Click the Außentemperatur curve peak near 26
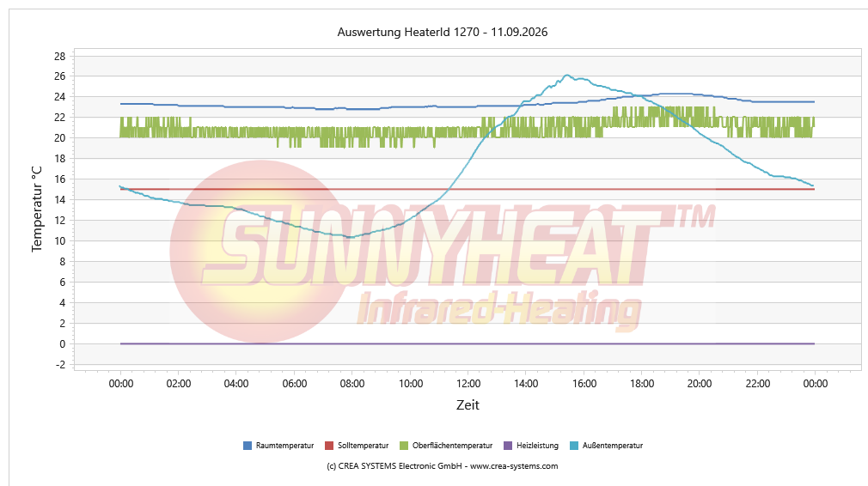Image resolution: width=868 pixels, height=486 pixels. click(567, 76)
